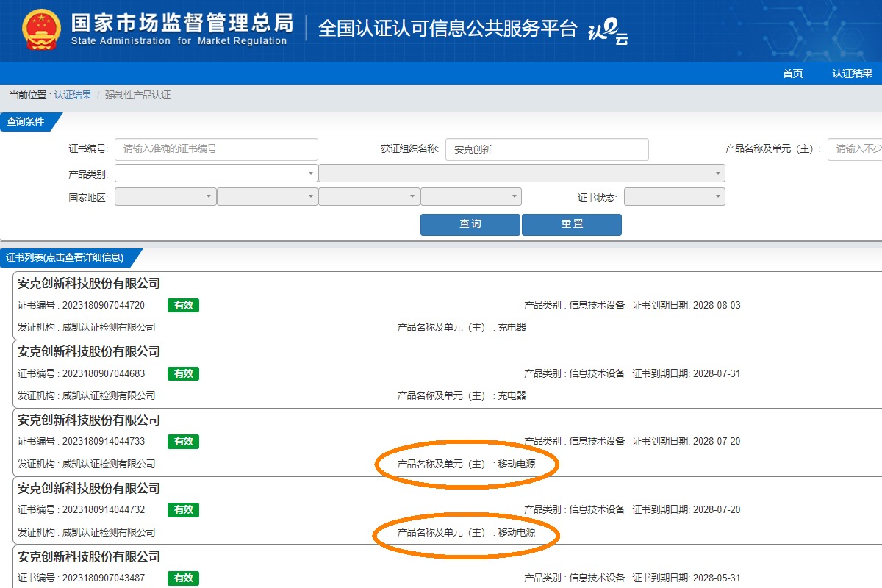882x588 pixels.
Task: Open company title of certificate 2023180907044720
Action: coord(89,284)
